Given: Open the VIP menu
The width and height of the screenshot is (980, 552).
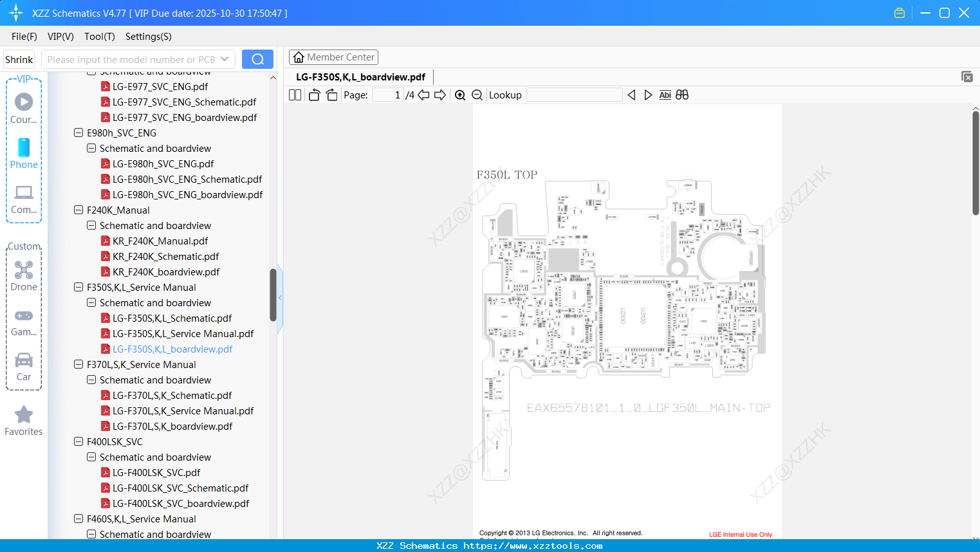Looking at the screenshot, I should 60,37.
